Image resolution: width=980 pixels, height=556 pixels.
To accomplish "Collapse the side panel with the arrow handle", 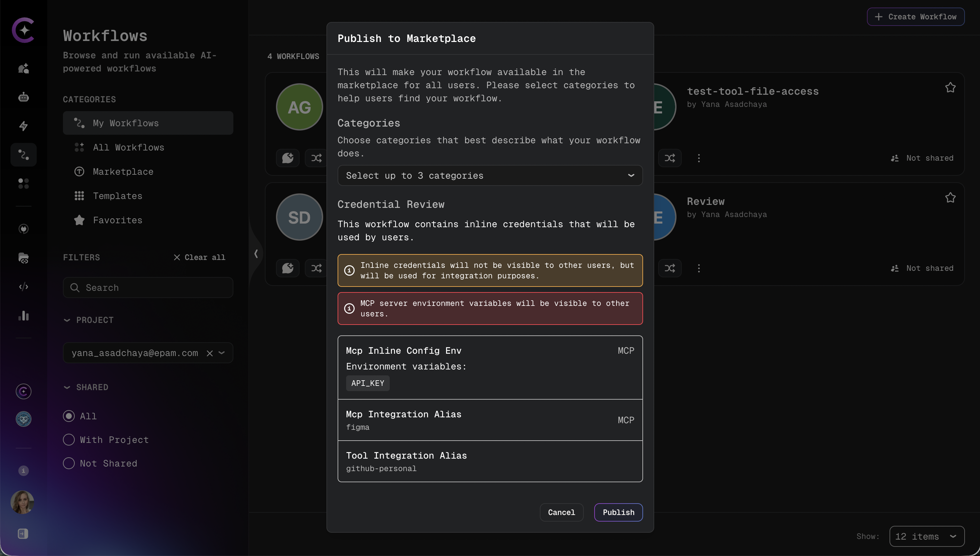I will click(256, 253).
